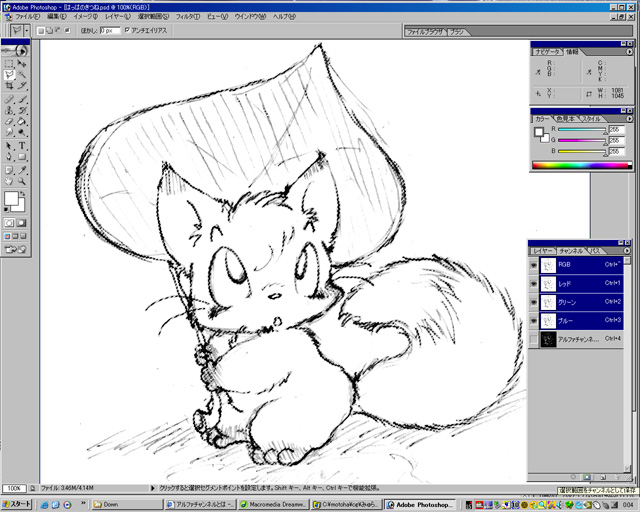Click delete channel trash icon
Viewport: 640px width, 512px height.
(x=618, y=477)
